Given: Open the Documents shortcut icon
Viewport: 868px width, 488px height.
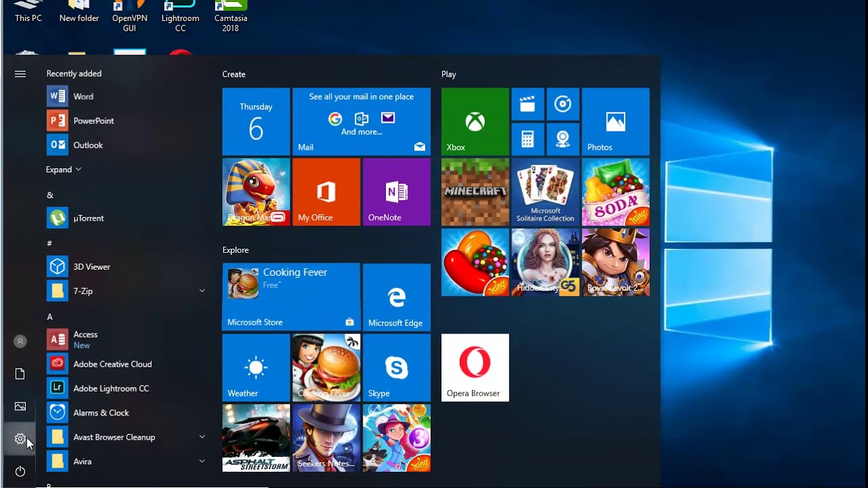Looking at the screenshot, I should (x=20, y=374).
